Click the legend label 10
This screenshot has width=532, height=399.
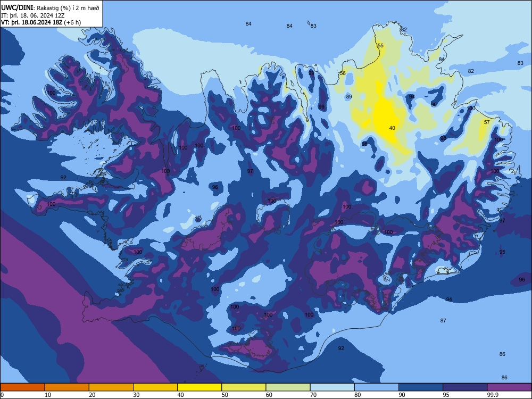pos(48,395)
